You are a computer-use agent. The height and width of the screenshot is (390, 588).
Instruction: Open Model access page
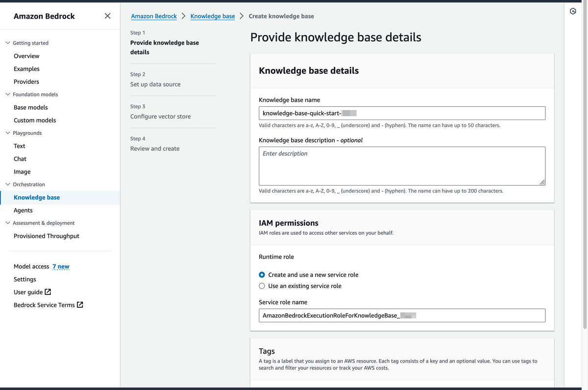tap(31, 267)
